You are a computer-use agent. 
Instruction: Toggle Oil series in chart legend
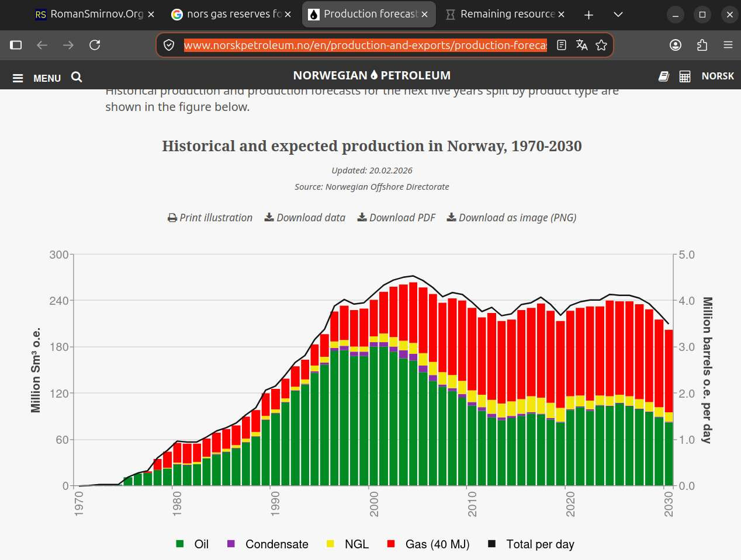pos(192,544)
